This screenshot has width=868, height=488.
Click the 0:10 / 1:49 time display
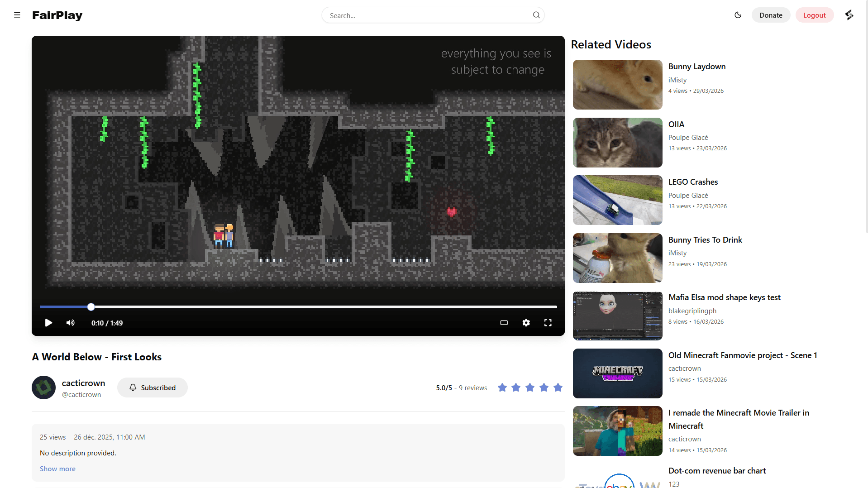(107, 323)
